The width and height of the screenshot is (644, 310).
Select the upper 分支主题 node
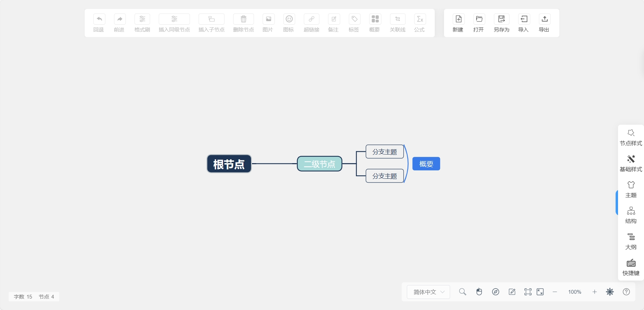click(385, 152)
